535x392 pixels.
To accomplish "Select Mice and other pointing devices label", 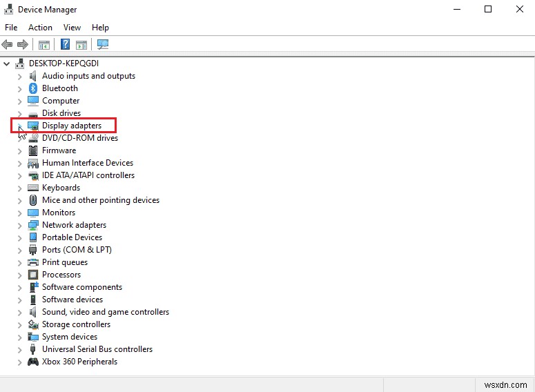I will (101, 200).
